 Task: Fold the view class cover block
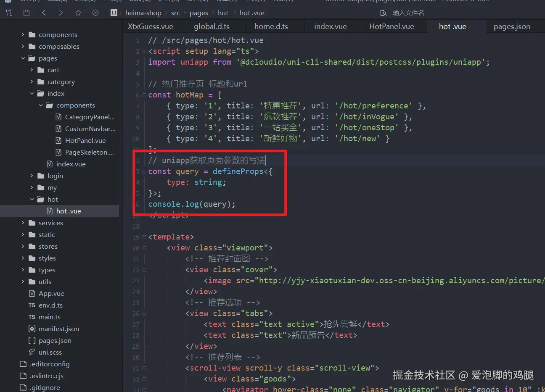tap(144, 270)
